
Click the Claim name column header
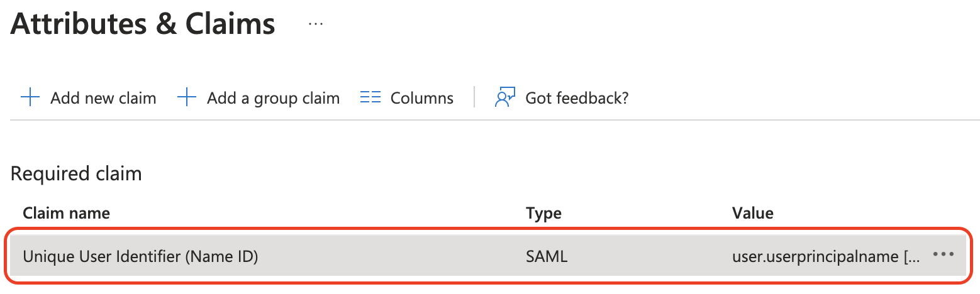click(66, 213)
